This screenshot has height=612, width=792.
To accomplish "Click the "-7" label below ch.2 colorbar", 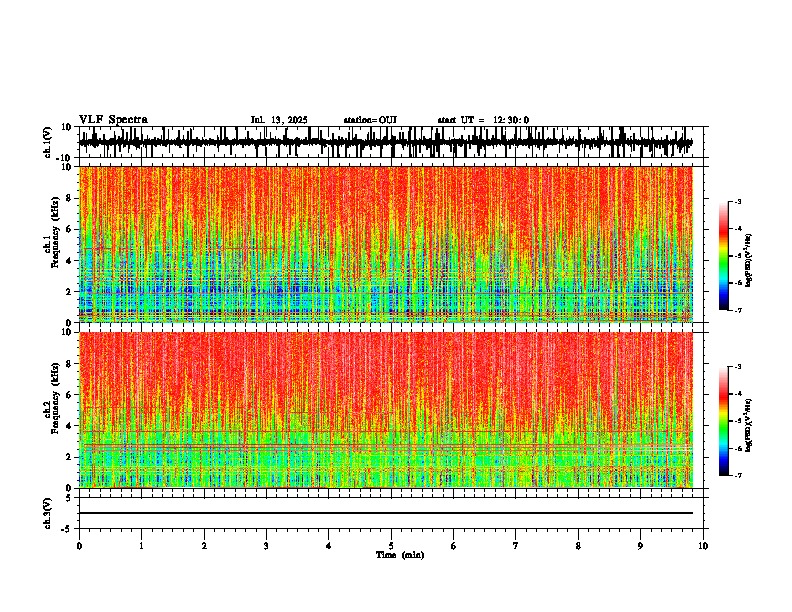I will click(737, 475).
